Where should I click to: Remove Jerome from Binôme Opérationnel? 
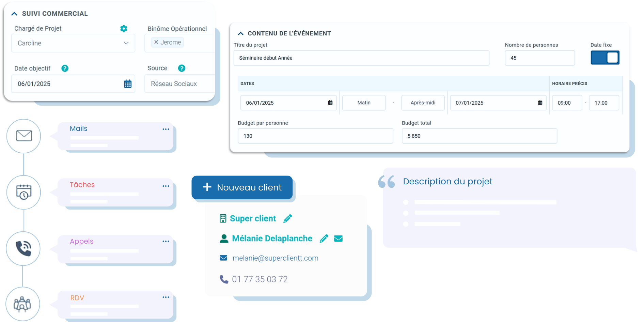click(156, 42)
